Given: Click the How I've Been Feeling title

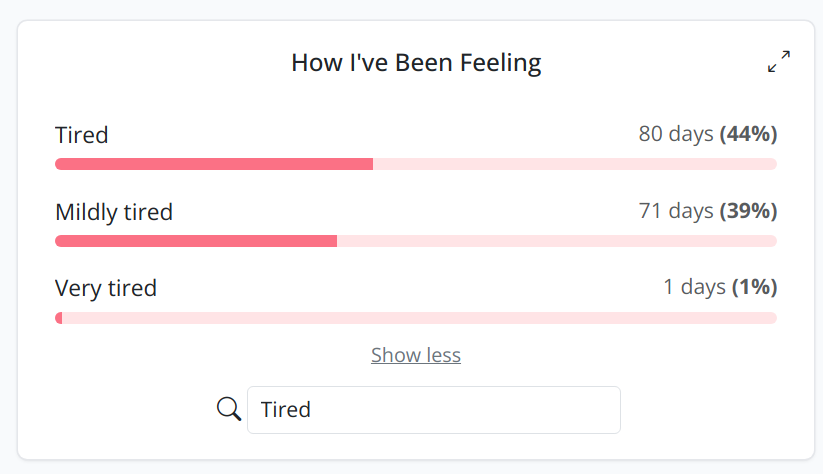Looking at the screenshot, I should pos(416,62).
